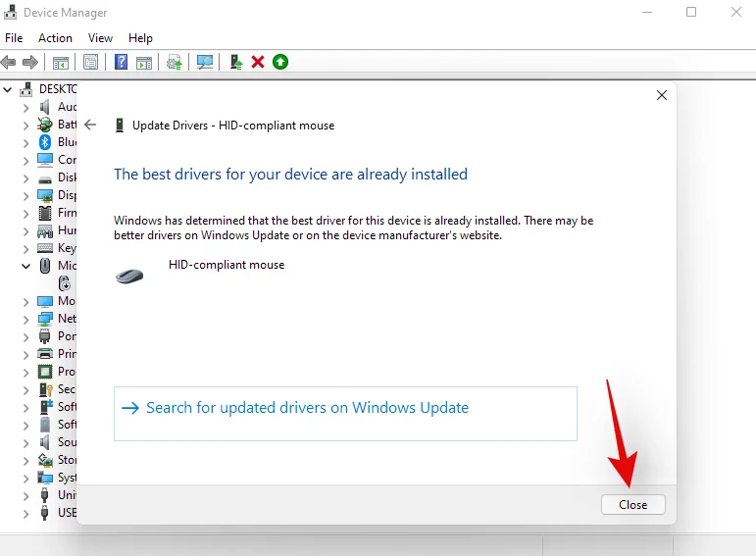Viewport: 756px width, 556px height.
Task: Select the Universal Serial Bus controllers icon
Action: pos(45,495)
